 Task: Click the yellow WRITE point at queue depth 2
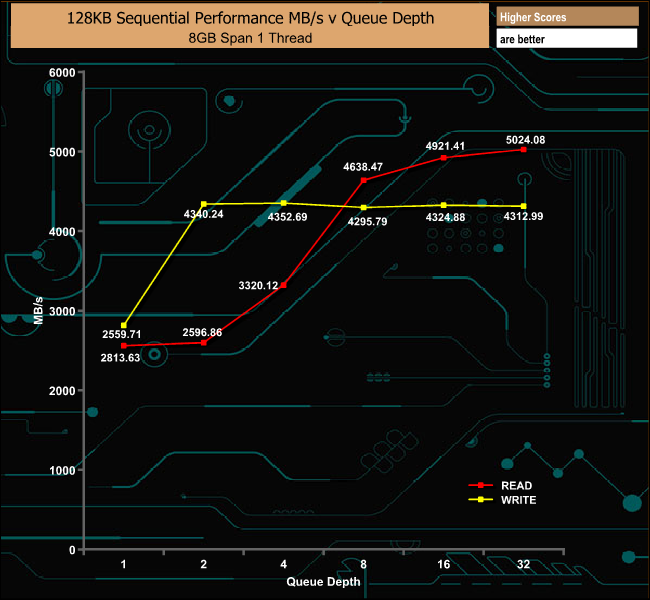pos(204,204)
